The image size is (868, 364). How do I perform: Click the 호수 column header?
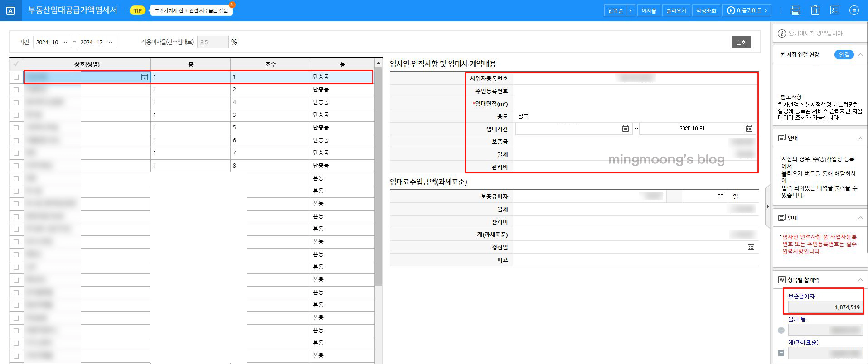coord(270,64)
